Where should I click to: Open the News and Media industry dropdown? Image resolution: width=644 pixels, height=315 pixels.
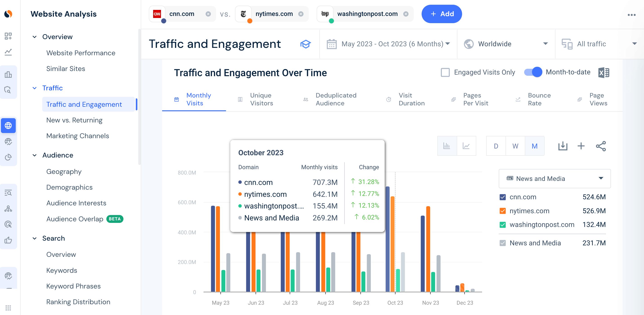point(555,179)
